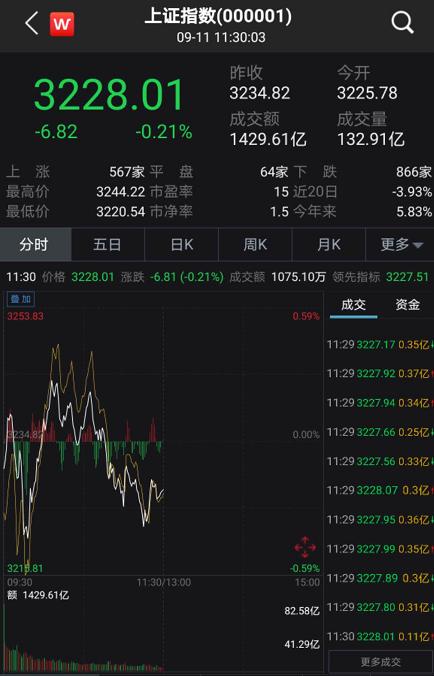
Task: Tap 领先指标 value 3227.51
Action: [x=407, y=277]
